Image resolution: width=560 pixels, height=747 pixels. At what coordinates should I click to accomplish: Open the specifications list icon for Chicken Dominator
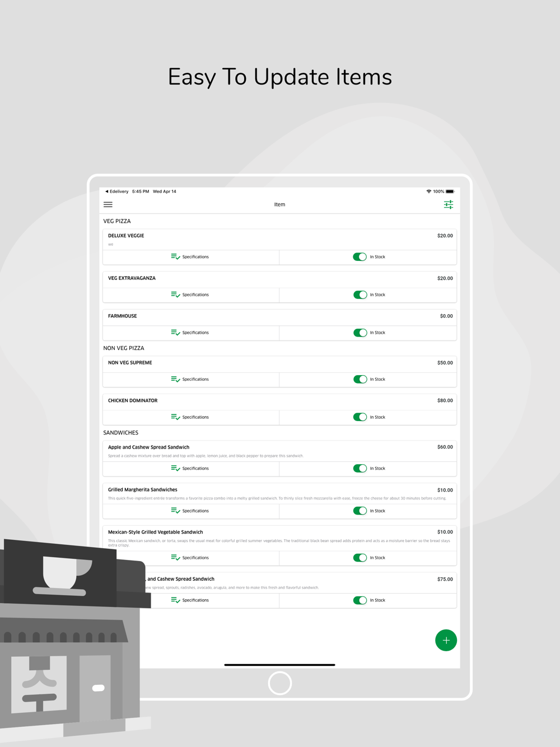coord(175,417)
